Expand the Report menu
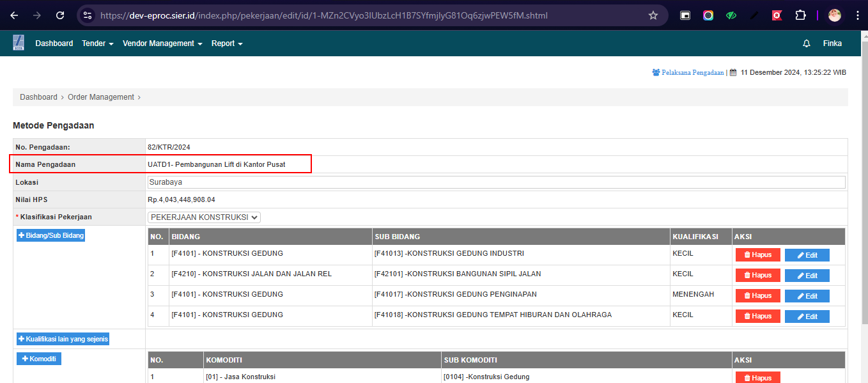 click(x=227, y=43)
